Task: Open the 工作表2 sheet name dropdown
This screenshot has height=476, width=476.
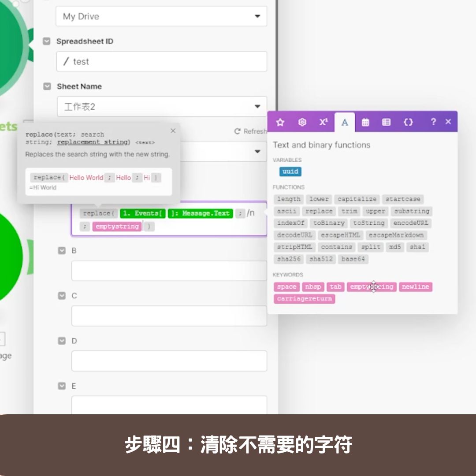Action: pos(257,107)
